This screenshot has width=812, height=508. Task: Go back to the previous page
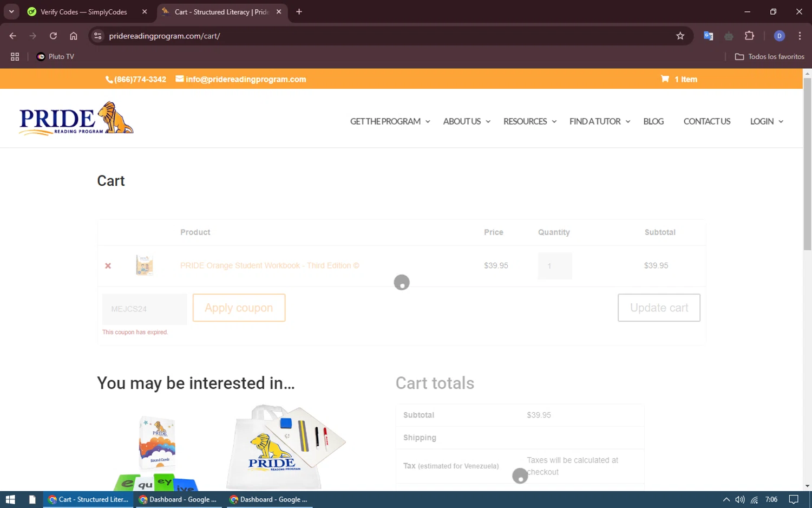13,36
